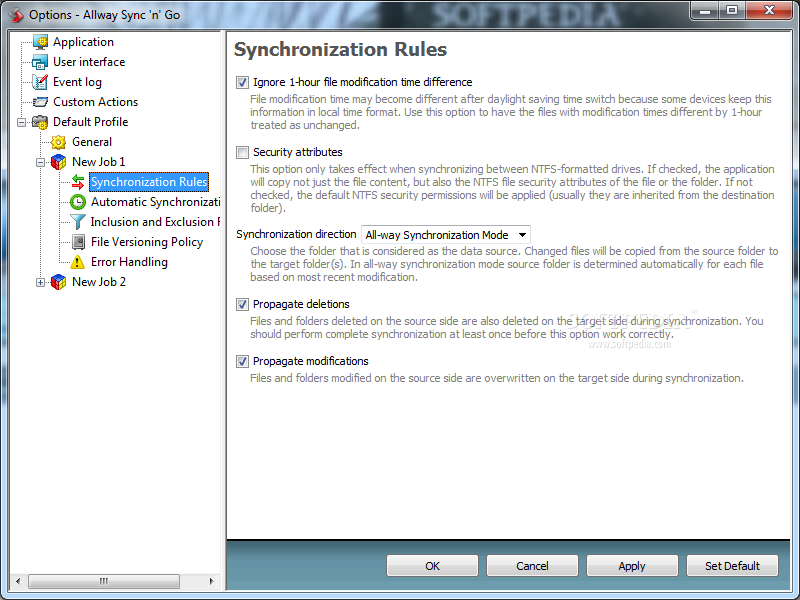
Task: Click the Allway Sync title bar icon
Action: tap(16, 15)
